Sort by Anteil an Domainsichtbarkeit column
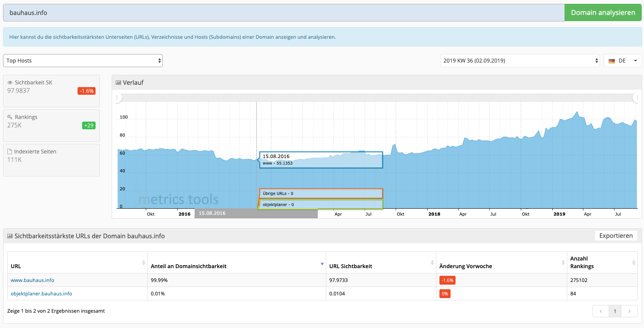The width and height of the screenshot is (644, 328). tap(237, 262)
